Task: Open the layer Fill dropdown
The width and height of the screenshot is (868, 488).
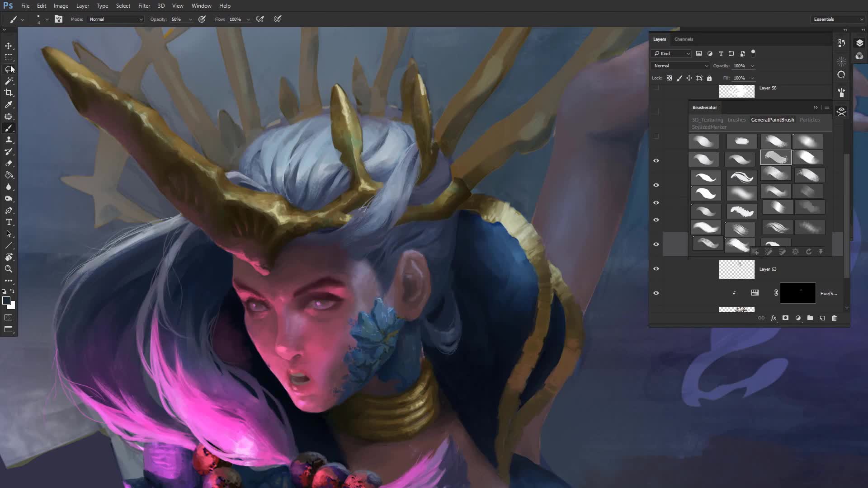Action: pyautogui.click(x=752, y=78)
